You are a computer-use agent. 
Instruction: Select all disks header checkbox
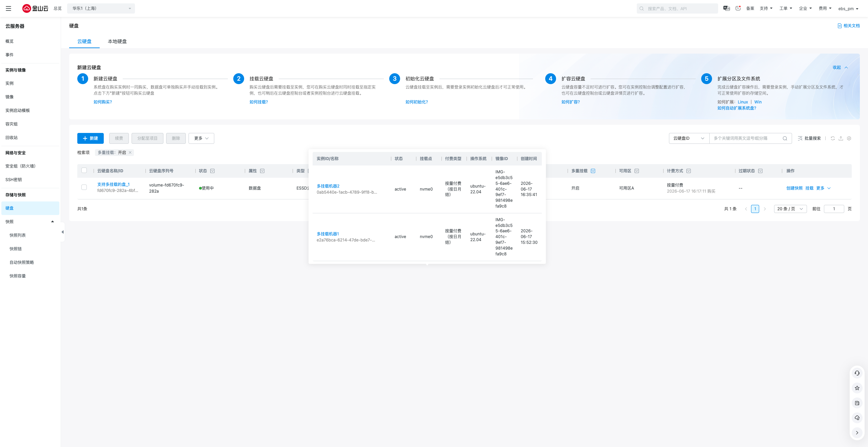coord(84,171)
